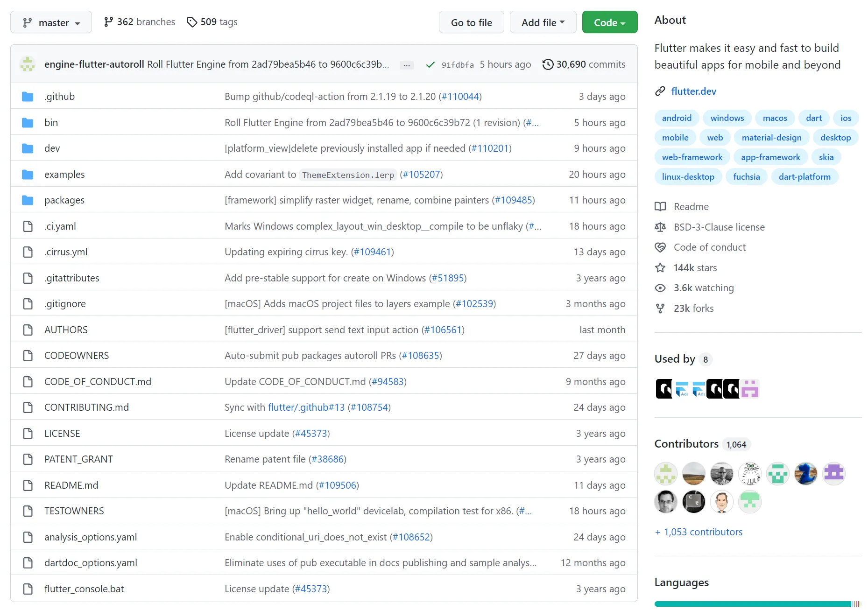The image size is (868, 610).
Task: Click the examples folder icon
Action: click(x=28, y=175)
